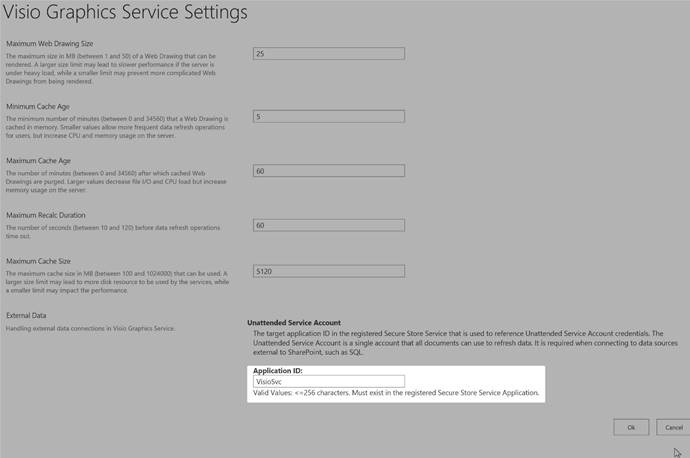690x458 pixels.
Task: Click the Maximum Cache Age input field
Action: tap(329, 171)
